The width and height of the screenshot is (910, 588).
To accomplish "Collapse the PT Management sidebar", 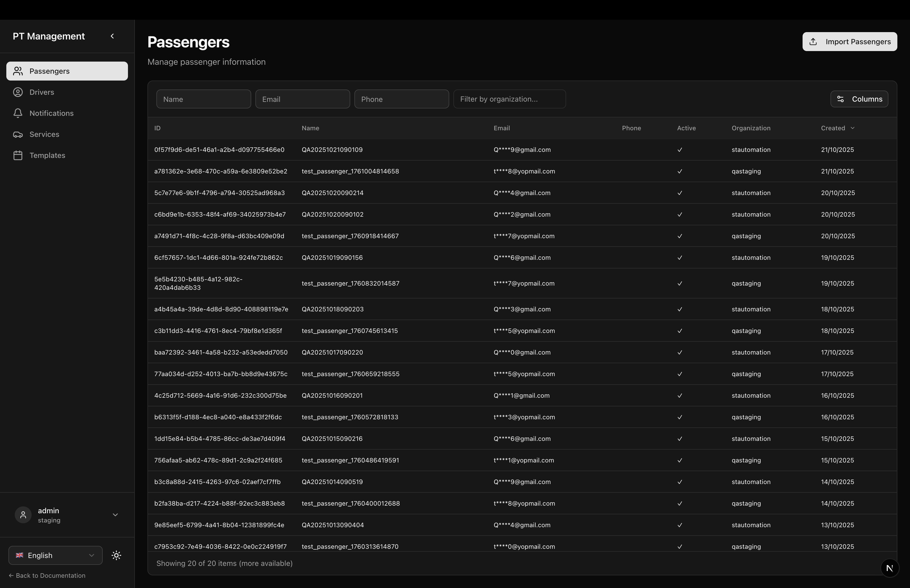I will point(112,36).
